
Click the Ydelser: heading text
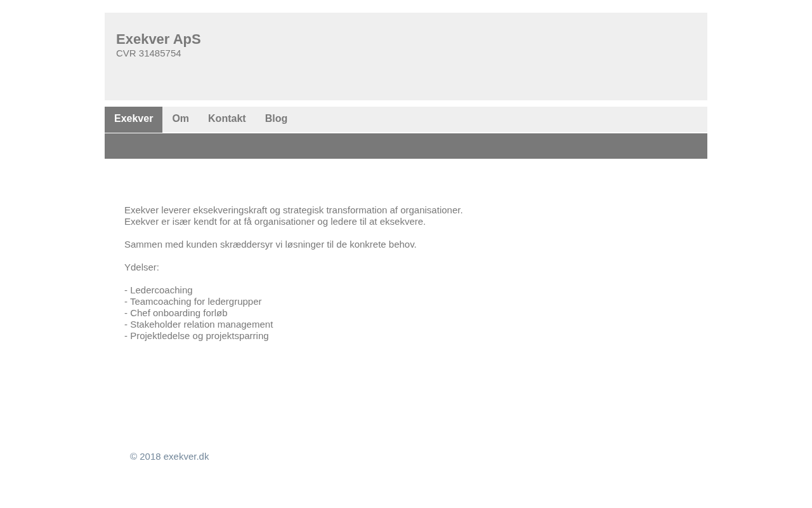[141, 267]
